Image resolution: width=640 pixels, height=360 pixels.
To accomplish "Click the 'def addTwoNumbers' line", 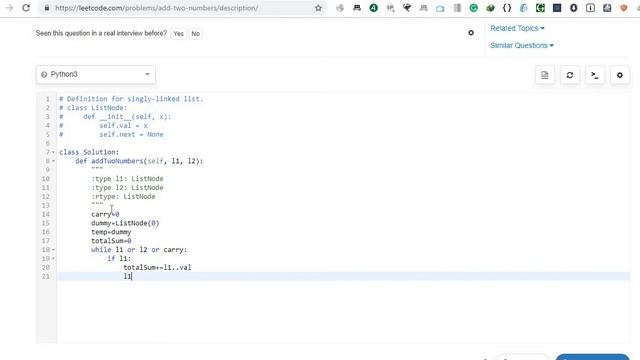I will (x=139, y=161).
